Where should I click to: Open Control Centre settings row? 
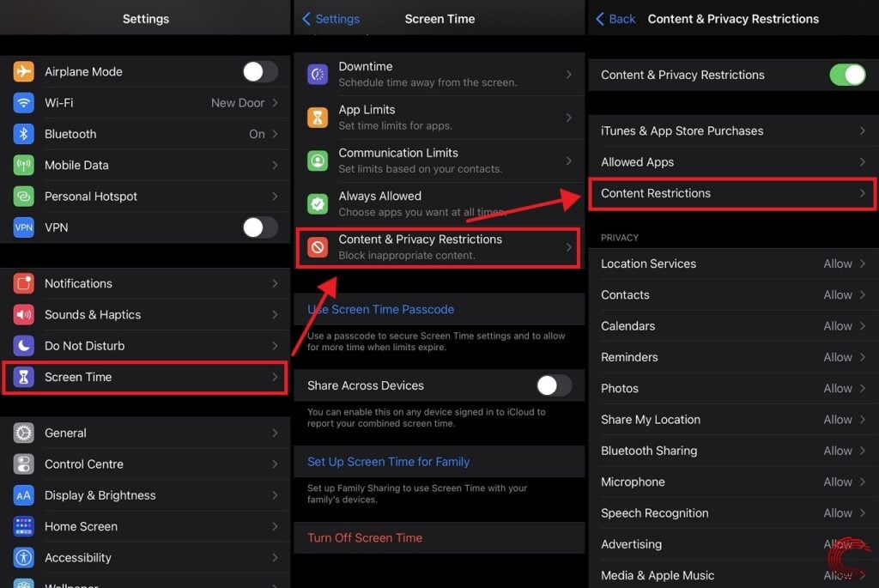coord(145,464)
